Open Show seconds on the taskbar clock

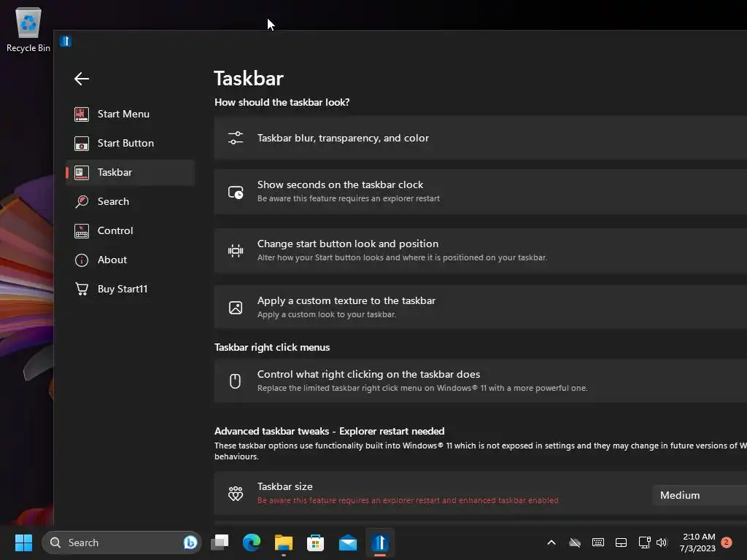click(481, 192)
